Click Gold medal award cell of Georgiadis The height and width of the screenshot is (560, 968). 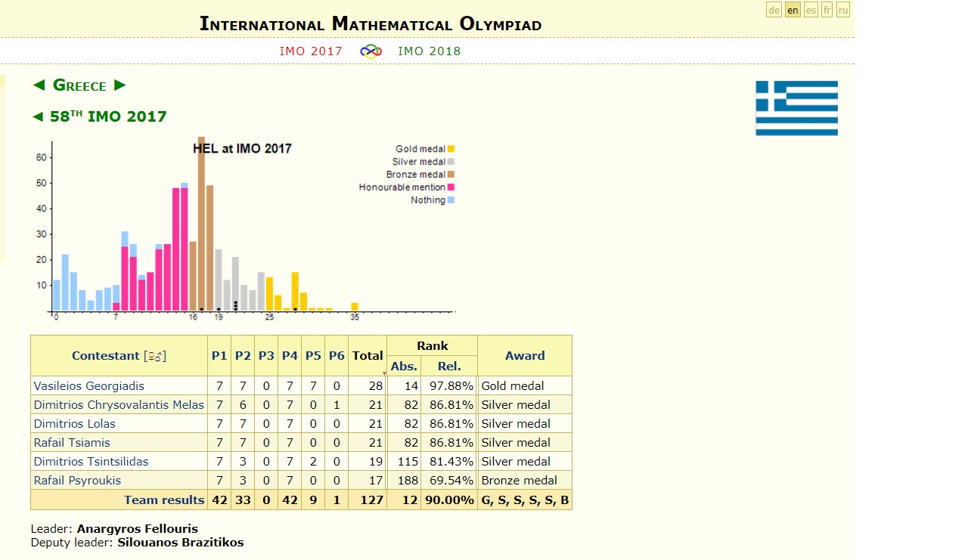click(x=525, y=386)
